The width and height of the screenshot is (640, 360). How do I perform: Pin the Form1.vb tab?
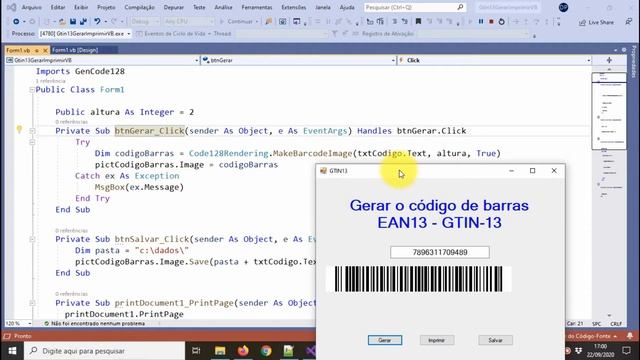point(36,50)
